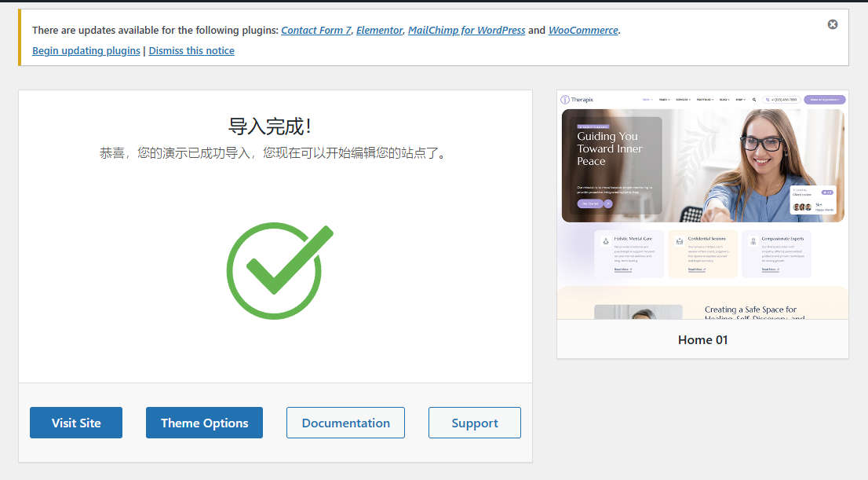868x480 pixels.
Task: Open Theme Options
Action: pyautogui.click(x=204, y=423)
